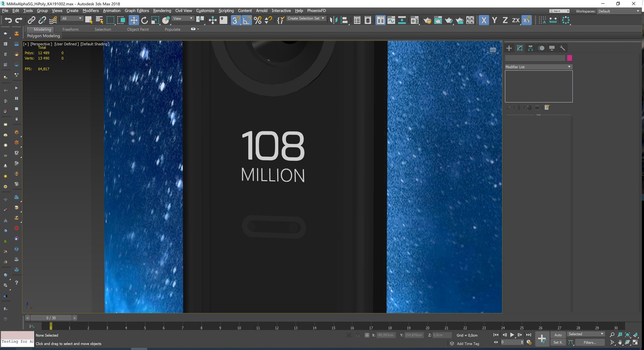
Task: Choose the Rectangular Selection Region tool
Action: [110, 20]
